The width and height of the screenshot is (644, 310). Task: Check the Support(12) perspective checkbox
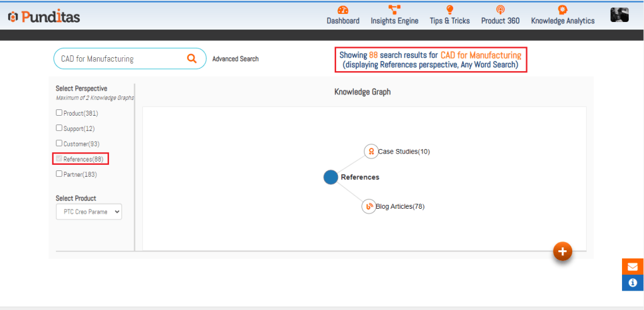[59, 128]
